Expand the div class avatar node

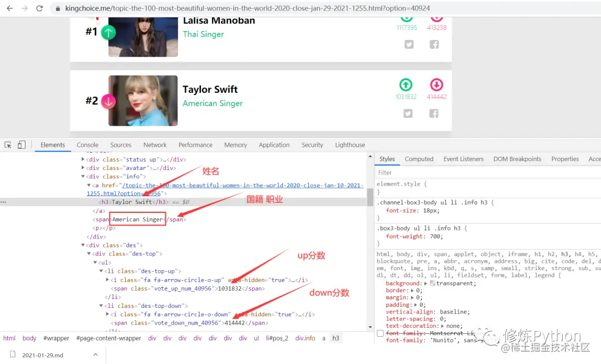point(83,168)
